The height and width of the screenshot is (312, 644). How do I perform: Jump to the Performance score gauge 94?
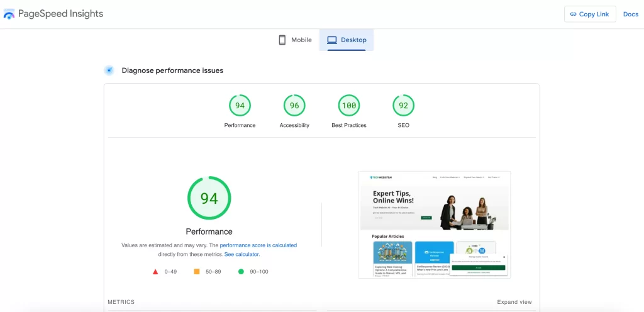pyautogui.click(x=240, y=106)
